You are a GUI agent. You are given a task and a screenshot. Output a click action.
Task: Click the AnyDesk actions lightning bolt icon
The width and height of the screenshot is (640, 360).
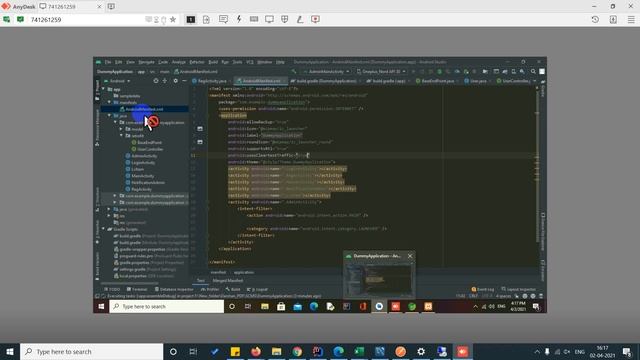pos(239,19)
